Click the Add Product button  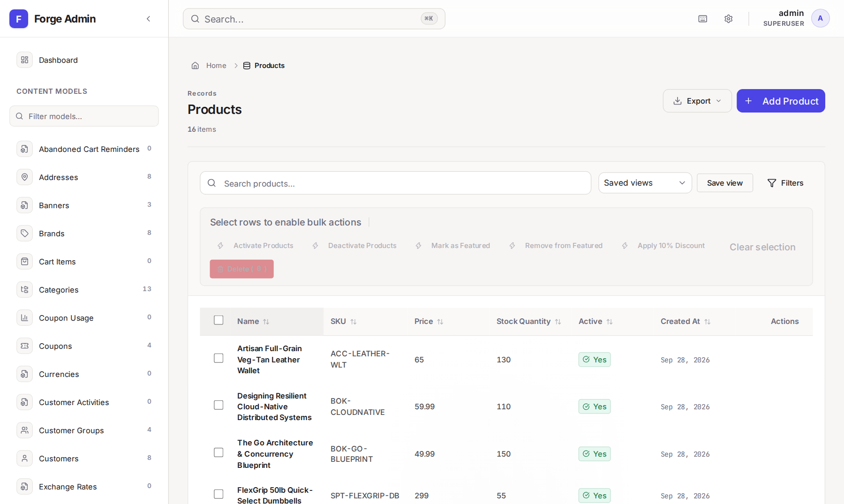pos(781,101)
